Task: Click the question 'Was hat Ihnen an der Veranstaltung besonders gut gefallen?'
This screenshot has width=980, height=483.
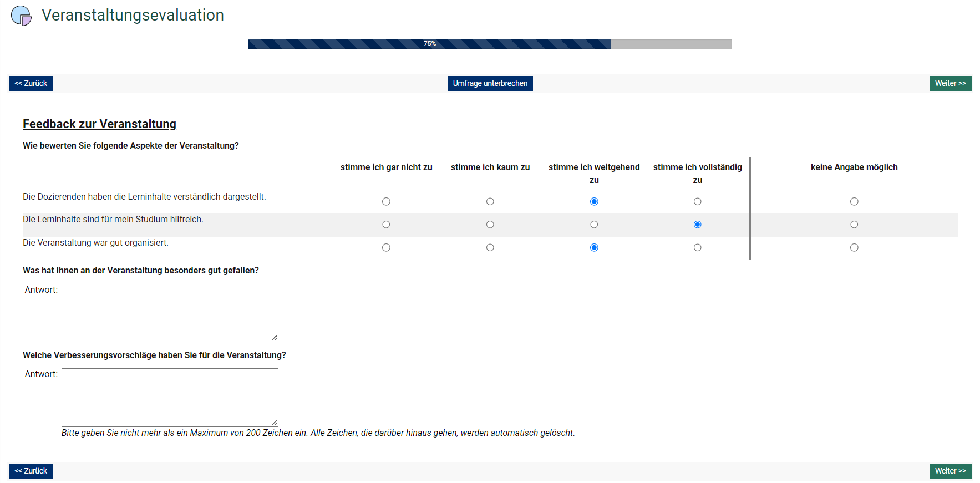Action: point(141,271)
